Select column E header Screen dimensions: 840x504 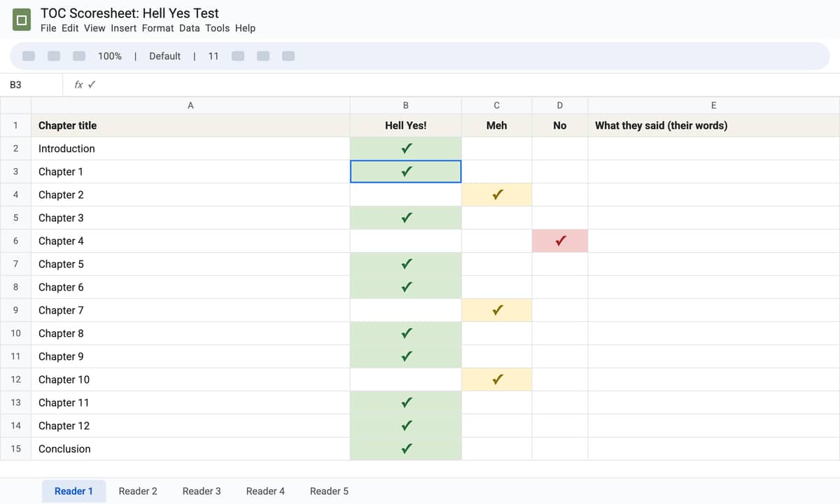[714, 106]
